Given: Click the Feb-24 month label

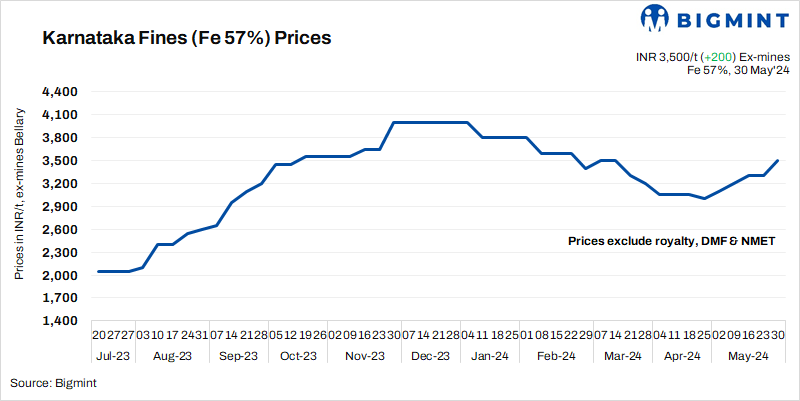Looking at the screenshot, I should [x=555, y=355].
